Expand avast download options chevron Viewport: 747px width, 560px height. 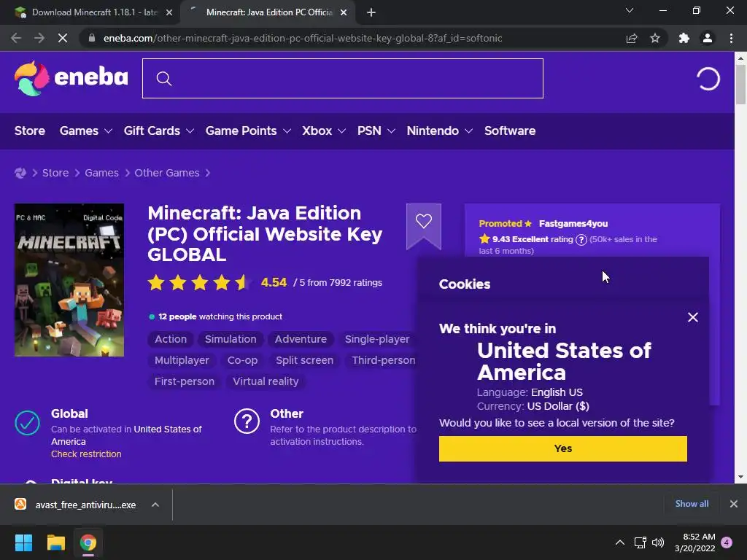point(155,505)
